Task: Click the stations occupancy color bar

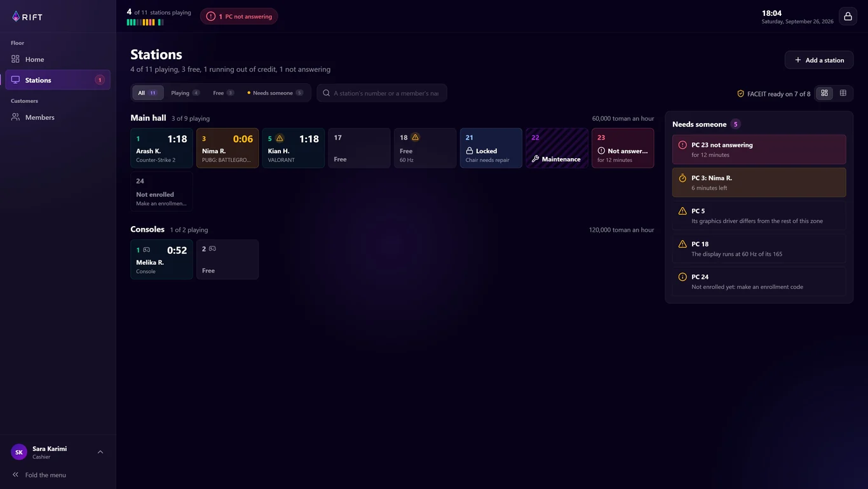Action: coord(145,22)
